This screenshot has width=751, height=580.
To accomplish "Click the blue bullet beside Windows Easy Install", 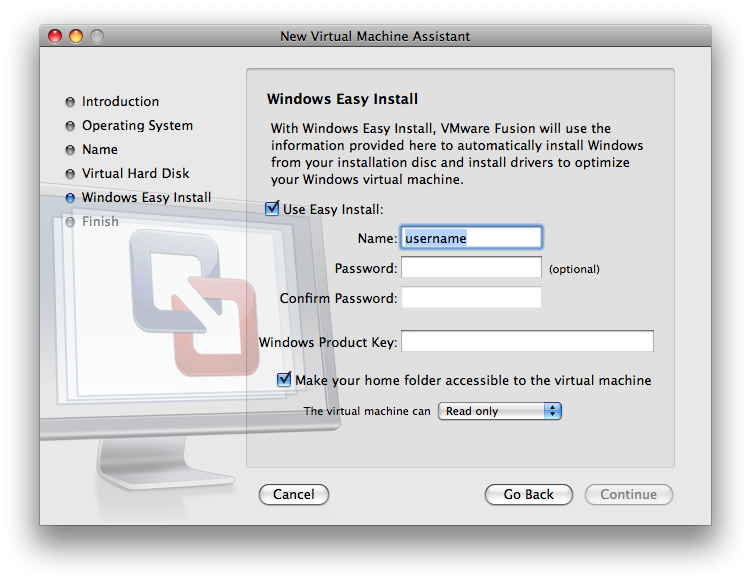I will 70,198.
